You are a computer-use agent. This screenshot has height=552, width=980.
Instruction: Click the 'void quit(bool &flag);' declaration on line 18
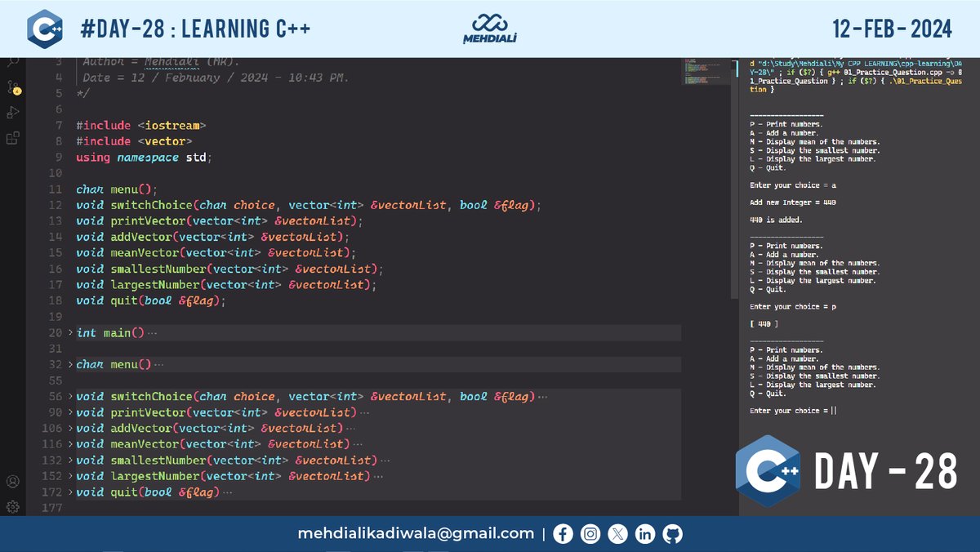tap(150, 300)
